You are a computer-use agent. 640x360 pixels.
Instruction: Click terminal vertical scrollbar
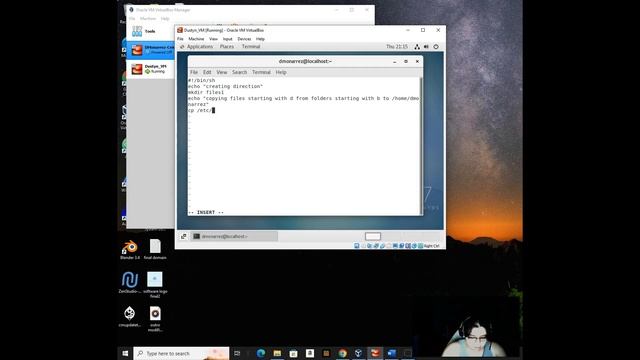(421, 146)
